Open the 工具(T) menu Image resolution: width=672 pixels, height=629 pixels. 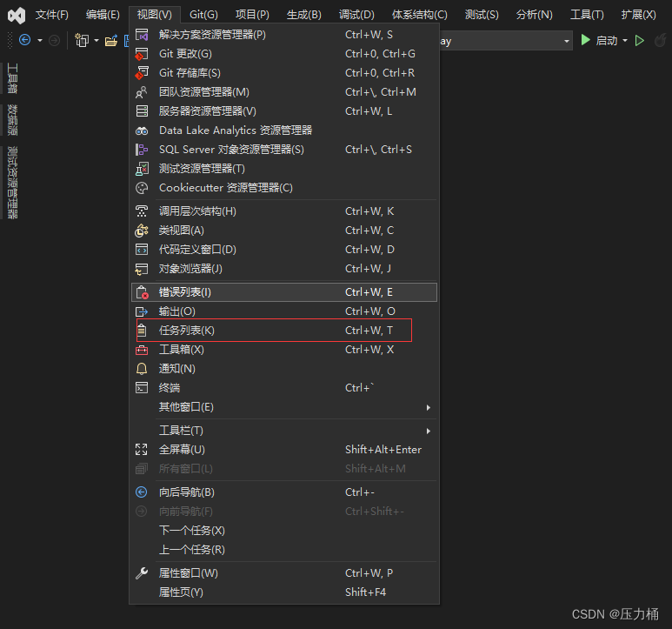[587, 15]
